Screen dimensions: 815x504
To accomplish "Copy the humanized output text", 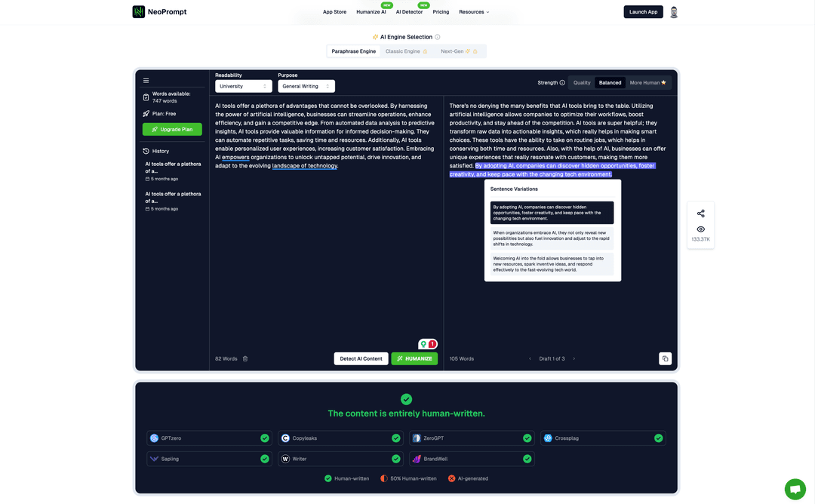I will pyautogui.click(x=665, y=359).
